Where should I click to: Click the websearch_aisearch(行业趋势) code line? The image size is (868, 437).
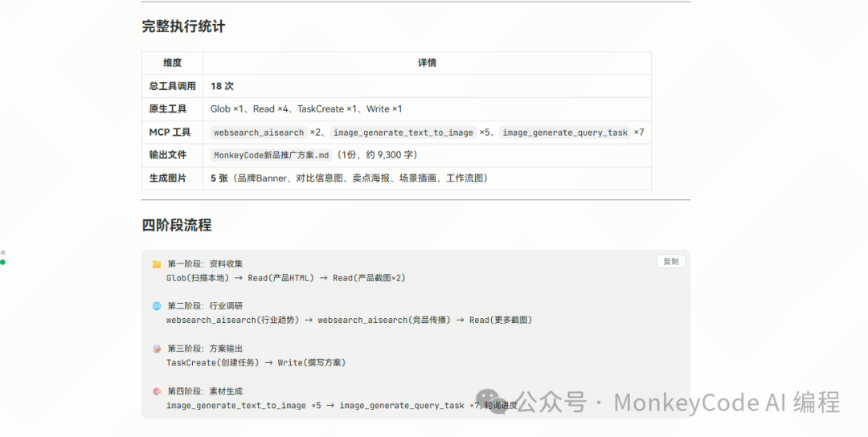[x=349, y=320]
